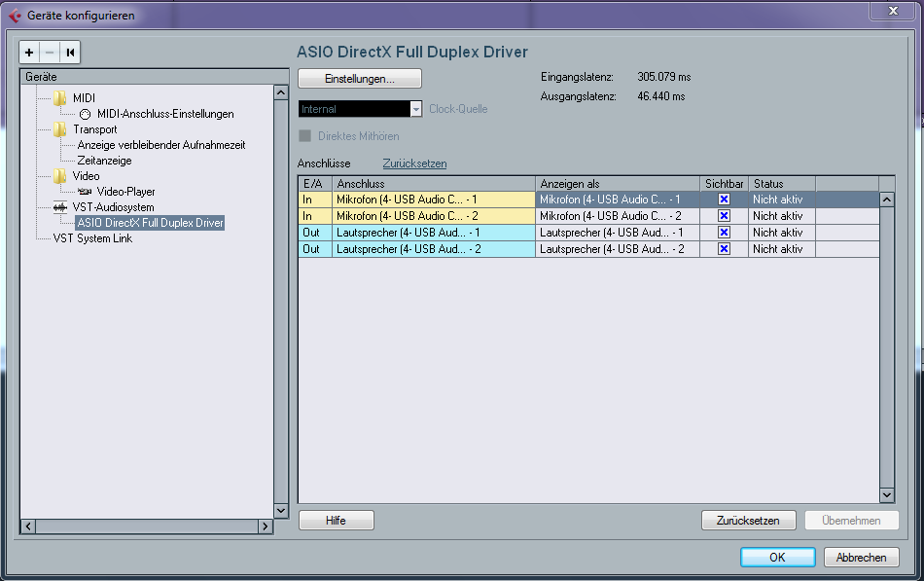Click the 'In' cell of Mikrofon row 1
Viewport: 924px width, 581px height.
[315, 200]
